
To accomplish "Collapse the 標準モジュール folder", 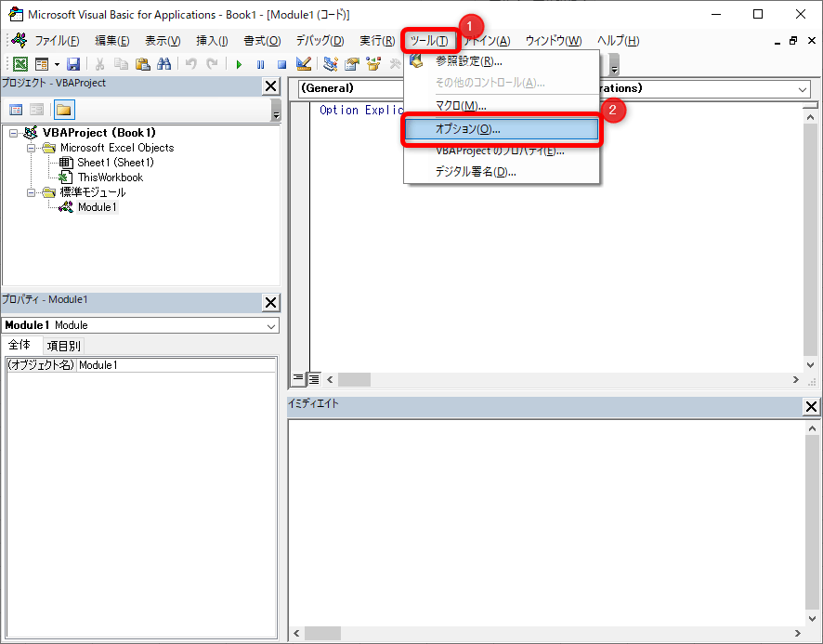I will pos(31,192).
